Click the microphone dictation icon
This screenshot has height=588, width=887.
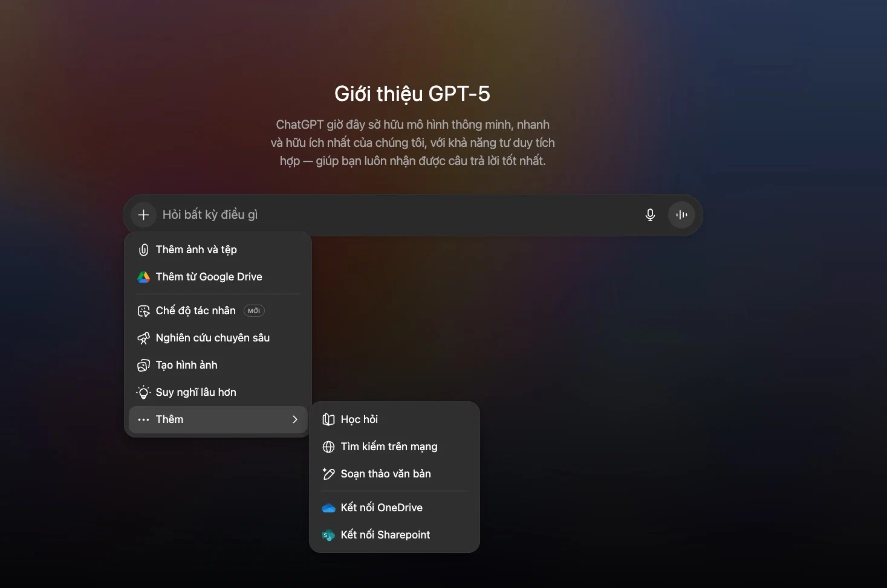click(650, 215)
